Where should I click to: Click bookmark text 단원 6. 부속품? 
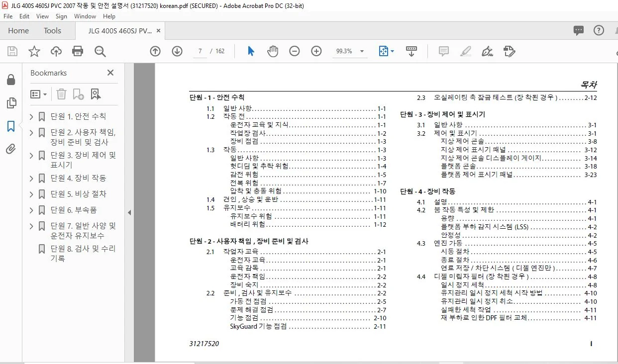(x=74, y=210)
